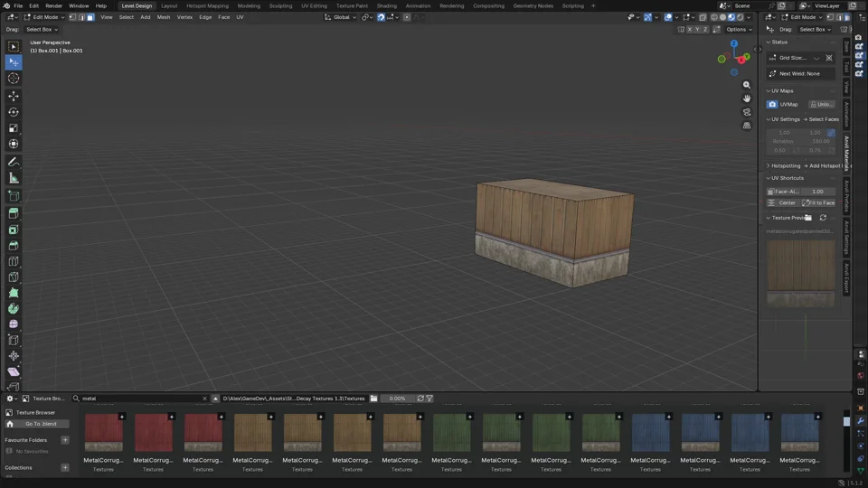The height and width of the screenshot is (488, 868).
Task: Switch to the Modeling workspace tab
Action: (249, 5)
